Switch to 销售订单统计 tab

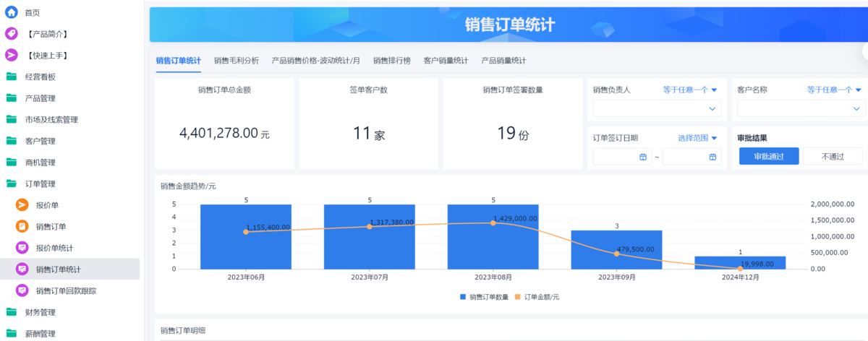point(179,61)
